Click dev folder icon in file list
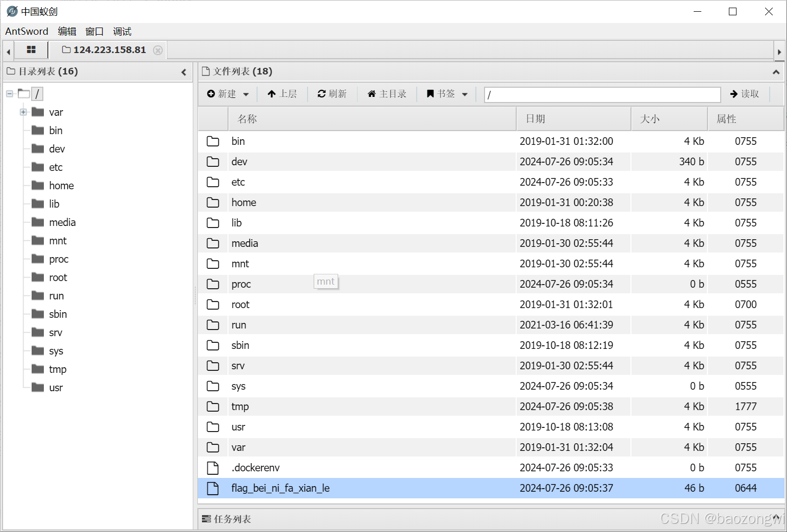The width and height of the screenshot is (787, 532). tap(213, 162)
